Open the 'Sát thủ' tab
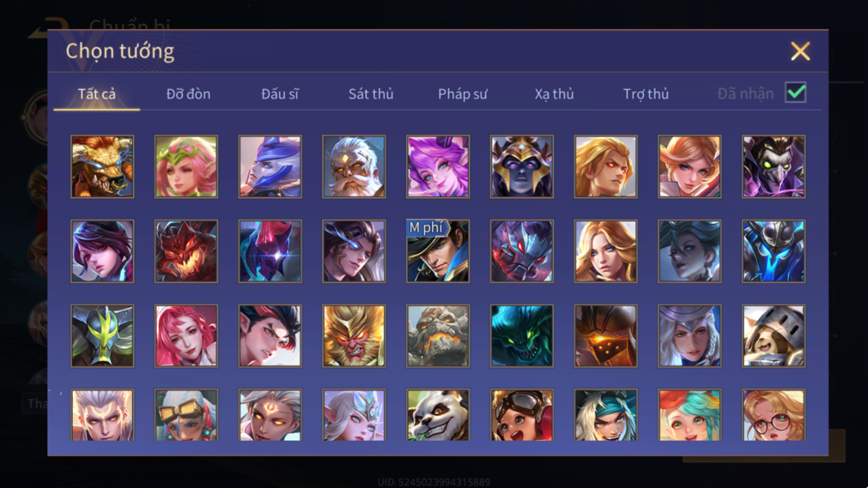The height and width of the screenshot is (488, 868). pyautogui.click(x=371, y=94)
